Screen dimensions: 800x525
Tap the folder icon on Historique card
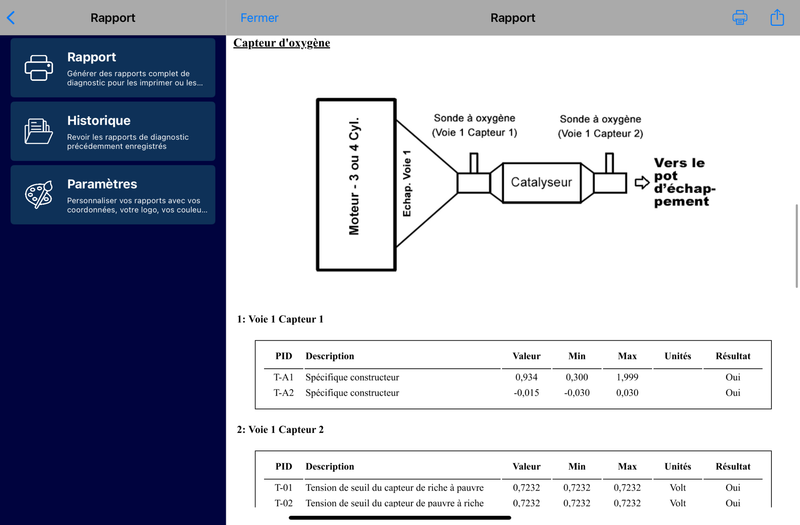point(39,131)
